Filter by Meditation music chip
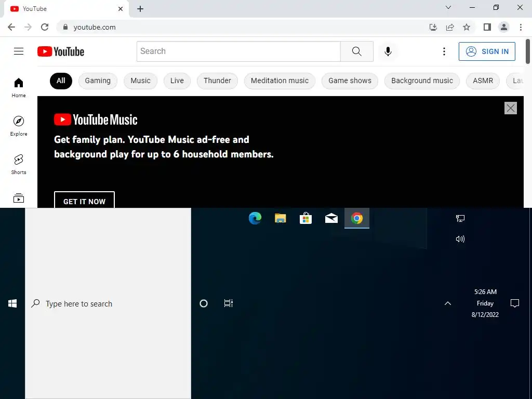This screenshot has height=399, width=532. pos(280,81)
